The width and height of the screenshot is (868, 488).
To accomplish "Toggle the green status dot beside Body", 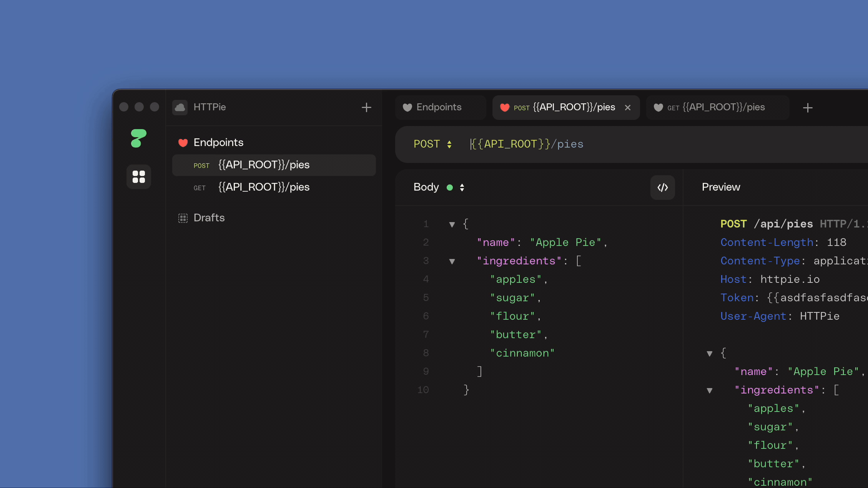I will click(x=450, y=188).
